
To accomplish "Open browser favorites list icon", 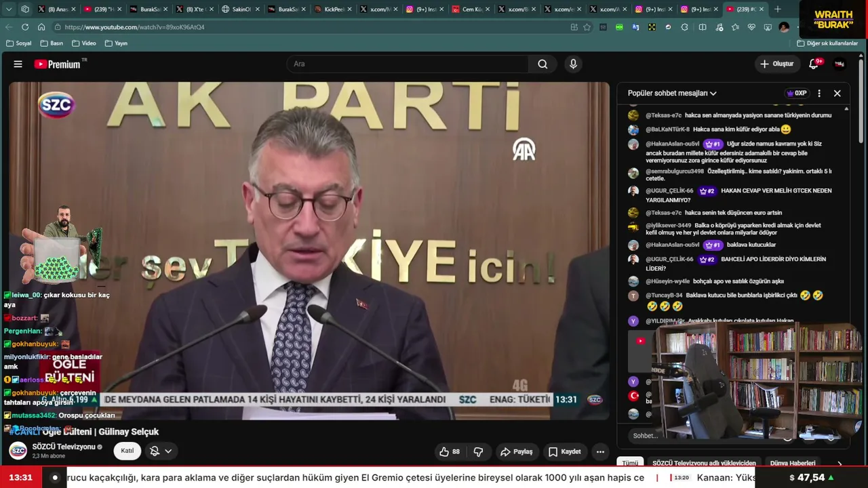I will point(735,27).
